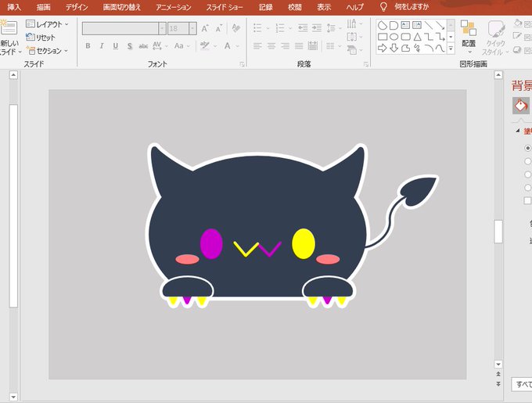Open the スライド ショー tab
This screenshot has width=532, height=403.
pos(225,7)
